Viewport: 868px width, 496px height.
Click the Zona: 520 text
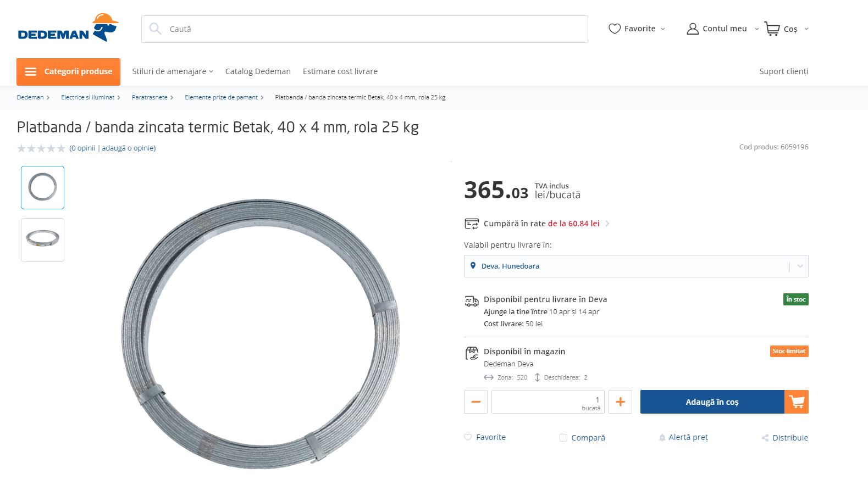pos(512,378)
